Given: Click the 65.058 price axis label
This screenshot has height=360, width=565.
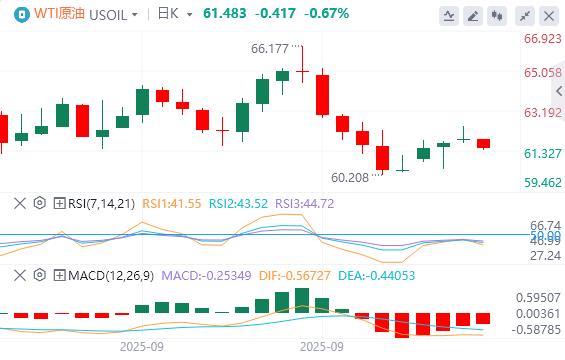Looking at the screenshot, I should tap(543, 72).
